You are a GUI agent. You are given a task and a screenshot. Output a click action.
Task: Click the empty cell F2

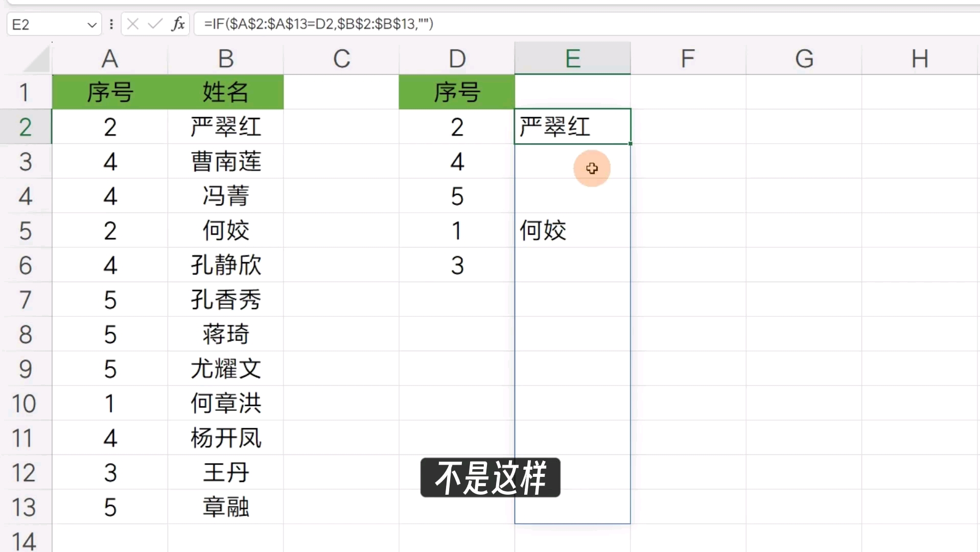click(687, 127)
